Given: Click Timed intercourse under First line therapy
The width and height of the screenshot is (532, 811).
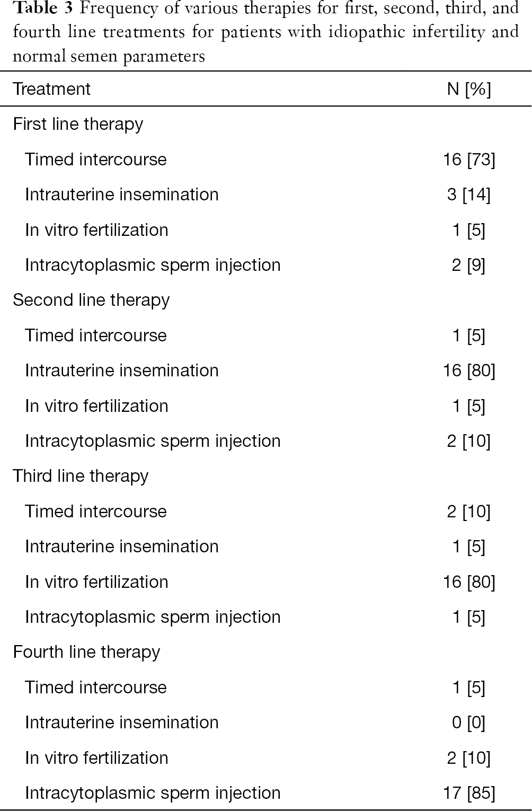Looking at the screenshot, I should [96, 160].
